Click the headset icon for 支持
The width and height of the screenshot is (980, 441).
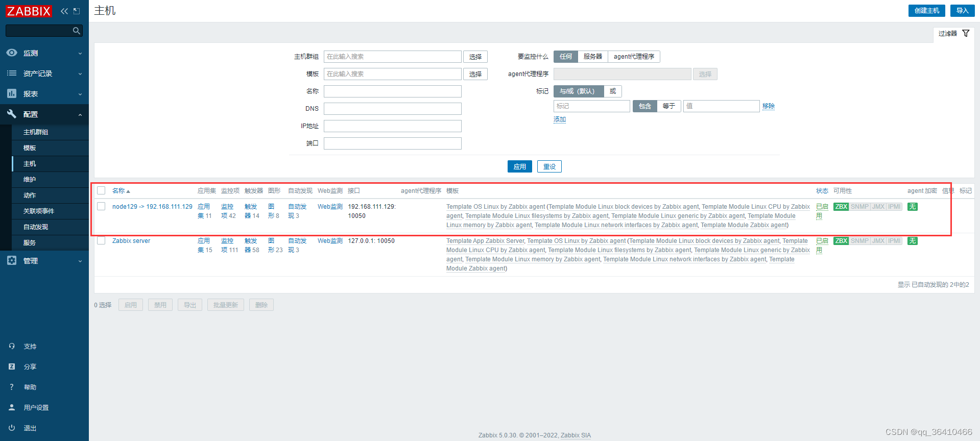click(x=12, y=346)
